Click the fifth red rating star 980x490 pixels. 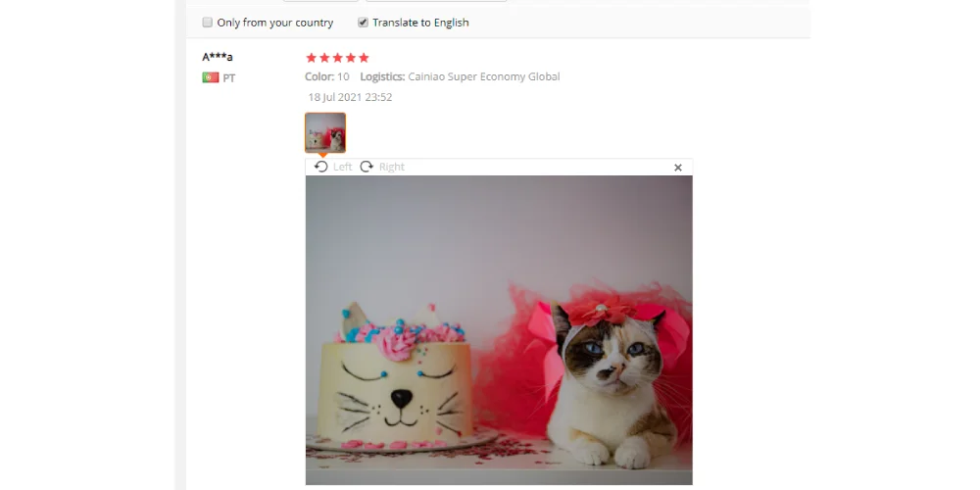[364, 58]
